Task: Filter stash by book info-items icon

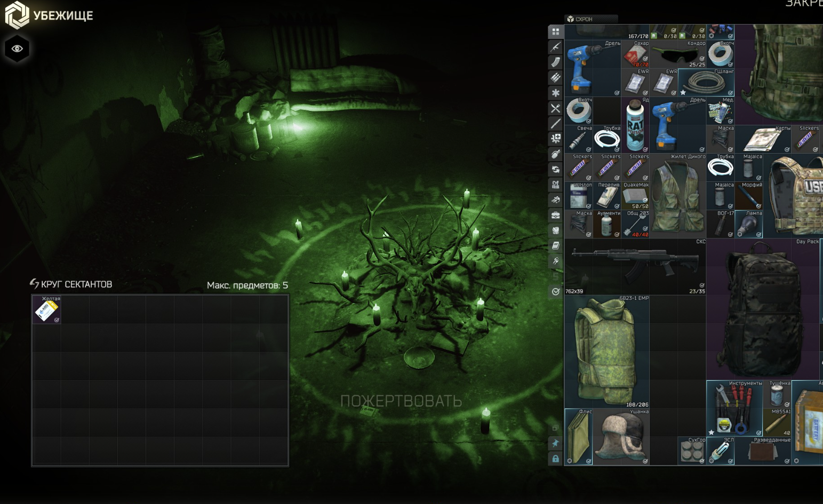Action: point(556,246)
